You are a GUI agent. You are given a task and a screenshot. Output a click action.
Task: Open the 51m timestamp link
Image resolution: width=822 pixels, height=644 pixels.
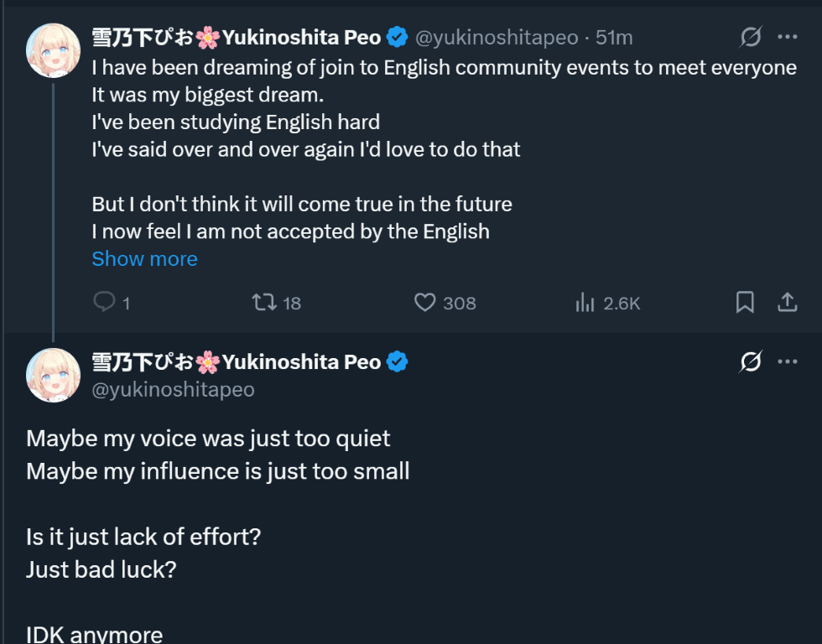614,38
